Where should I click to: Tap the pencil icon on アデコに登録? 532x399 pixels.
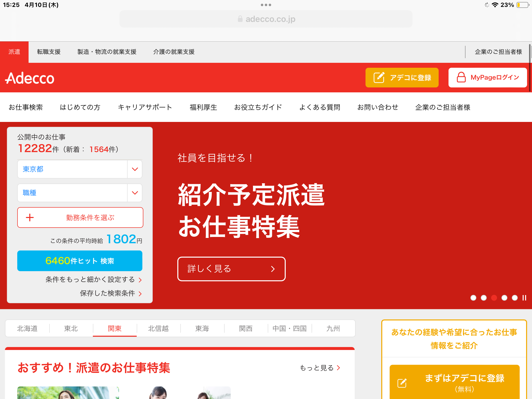tap(379, 78)
